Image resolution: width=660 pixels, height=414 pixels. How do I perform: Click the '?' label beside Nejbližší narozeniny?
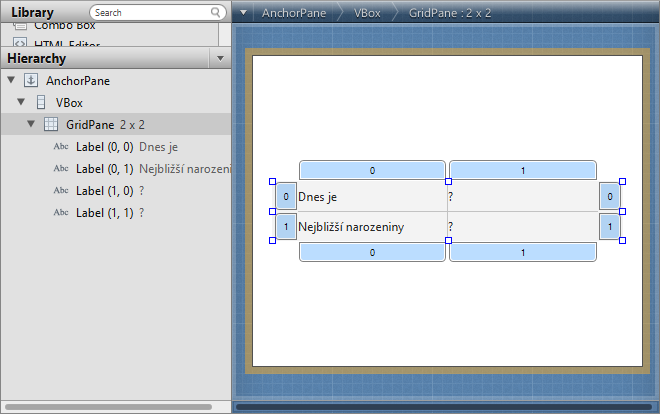450,226
